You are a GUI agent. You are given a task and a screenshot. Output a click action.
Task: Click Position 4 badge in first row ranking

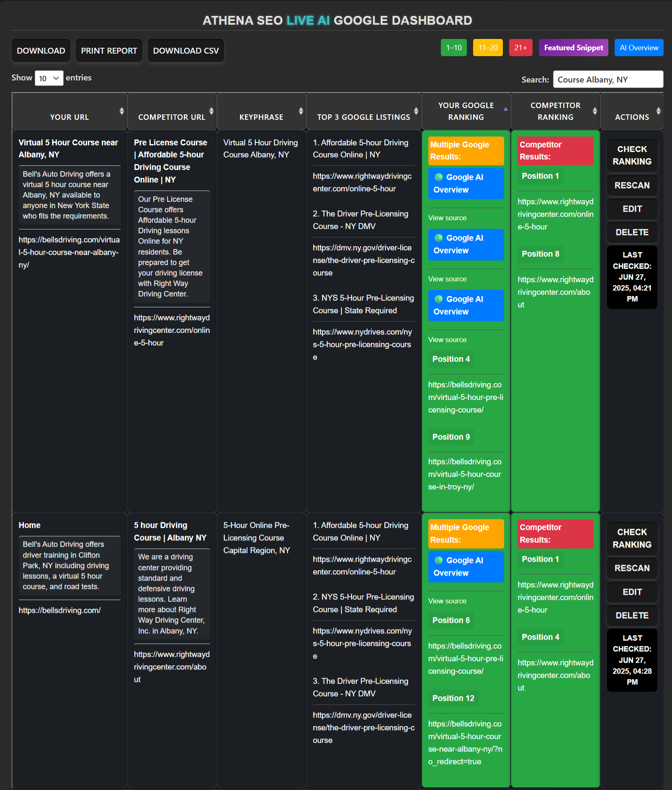point(451,359)
